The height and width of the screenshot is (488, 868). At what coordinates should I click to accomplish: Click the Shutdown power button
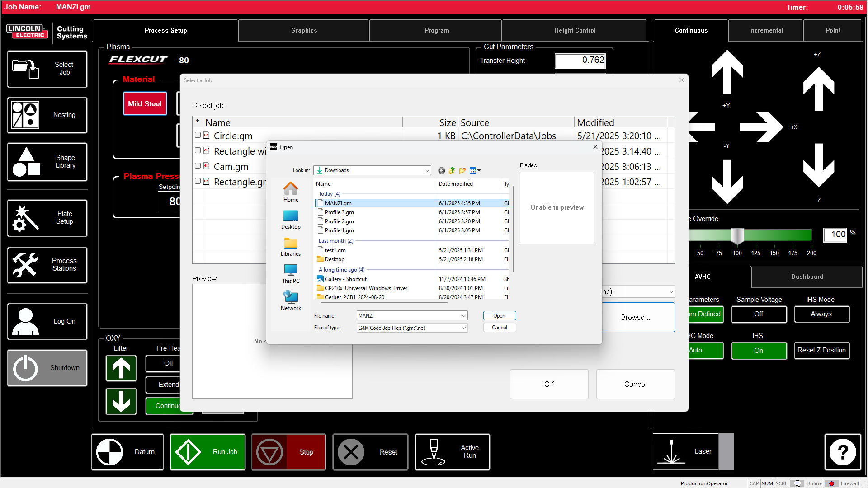(x=47, y=368)
